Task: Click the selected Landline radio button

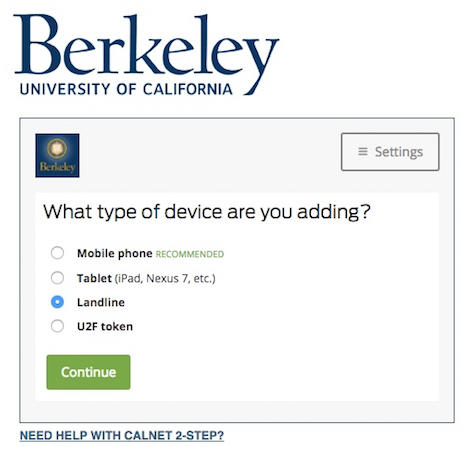Action: [57, 302]
